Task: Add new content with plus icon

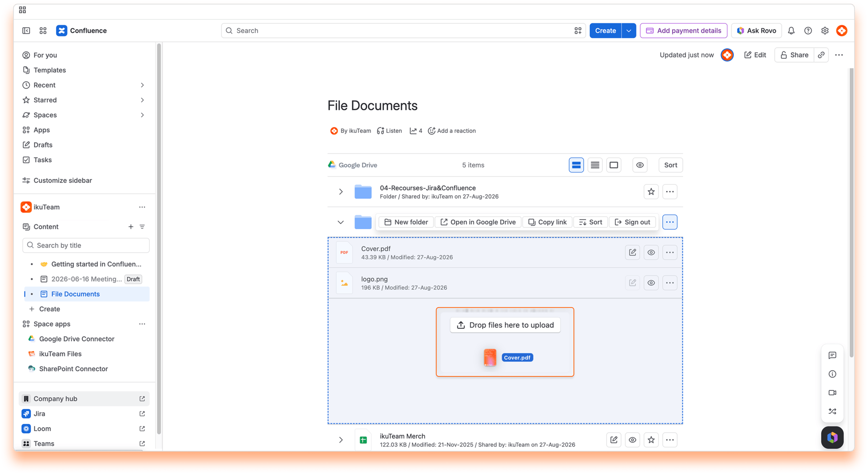Action: pos(131,227)
